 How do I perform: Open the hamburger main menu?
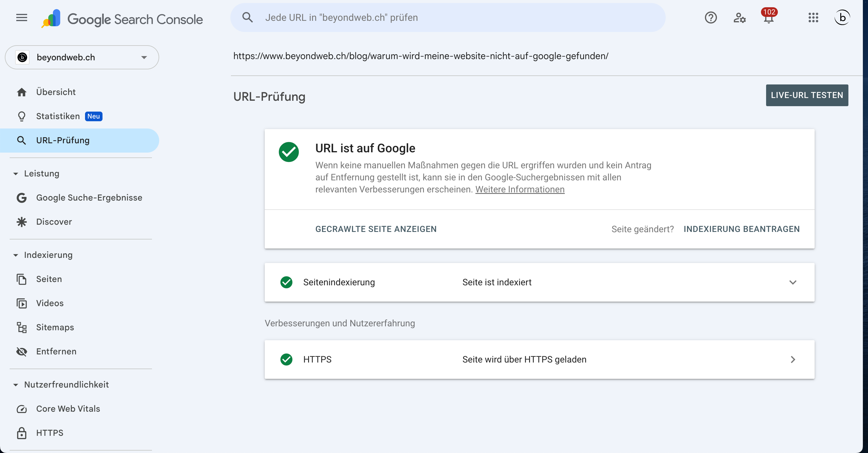tap(22, 17)
